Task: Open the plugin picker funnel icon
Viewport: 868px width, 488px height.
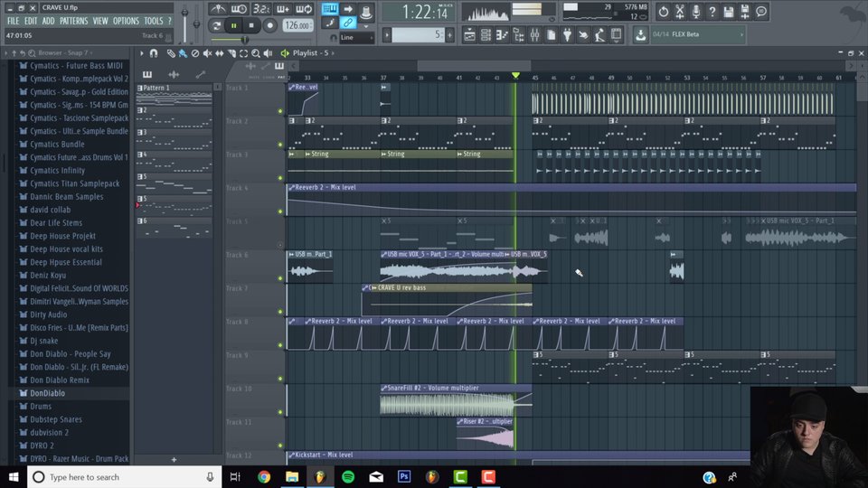Action: [568, 35]
